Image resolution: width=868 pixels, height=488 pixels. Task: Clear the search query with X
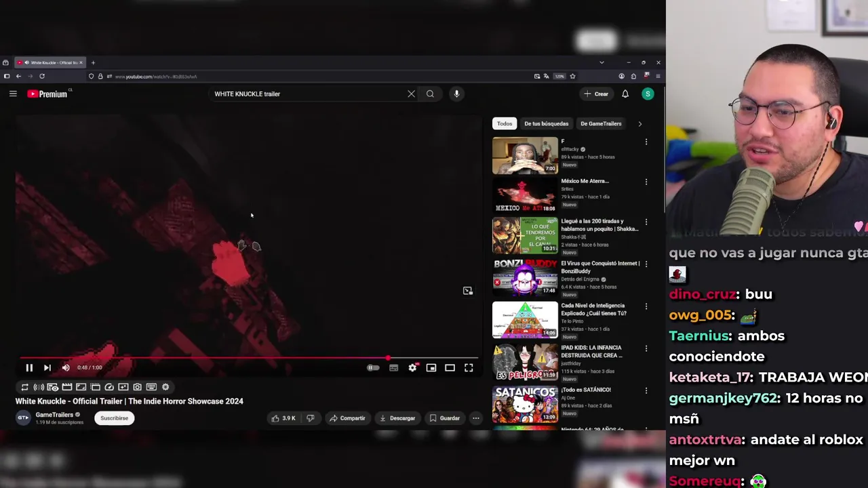pyautogui.click(x=411, y=94)
